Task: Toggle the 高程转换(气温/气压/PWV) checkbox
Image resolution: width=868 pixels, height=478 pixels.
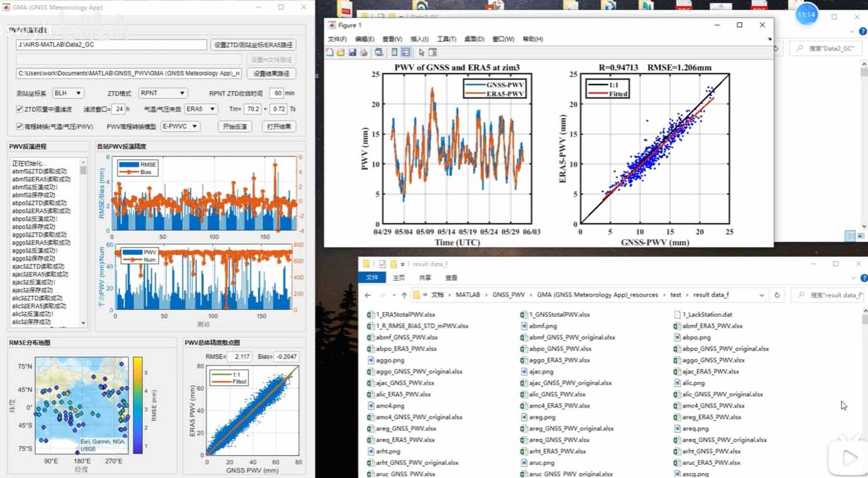Action: [x=19, y=126]
